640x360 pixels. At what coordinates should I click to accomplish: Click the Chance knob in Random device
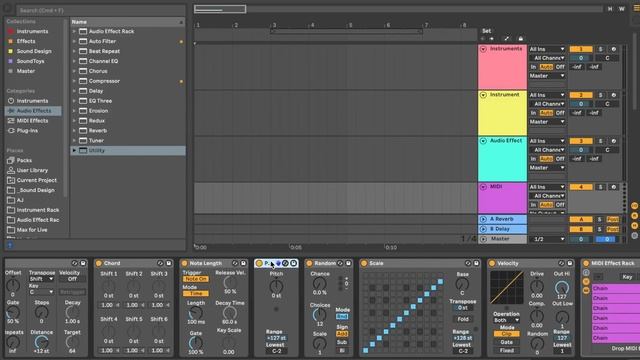click(320, 283)
